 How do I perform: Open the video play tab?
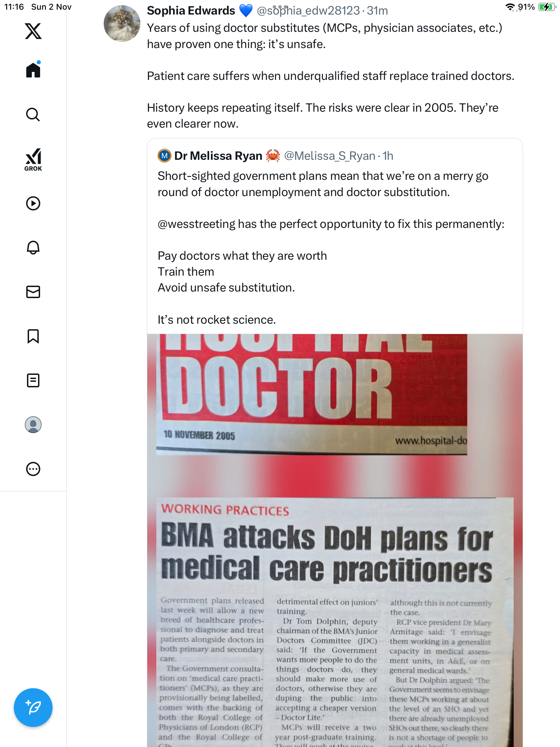click(x=33, y=203)
